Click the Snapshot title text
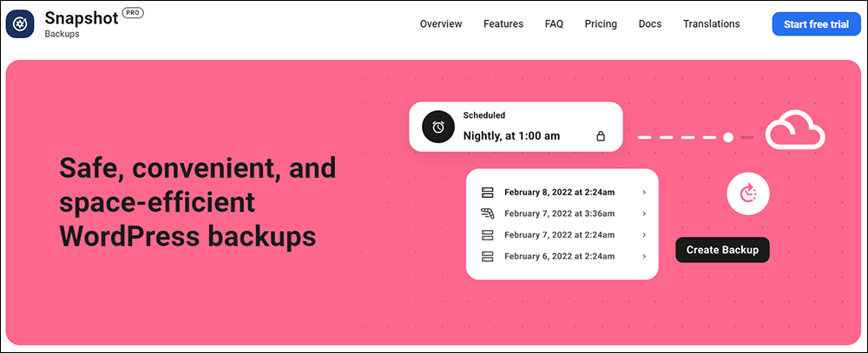This screenshot has height=353, width=868. click(82, 17)
